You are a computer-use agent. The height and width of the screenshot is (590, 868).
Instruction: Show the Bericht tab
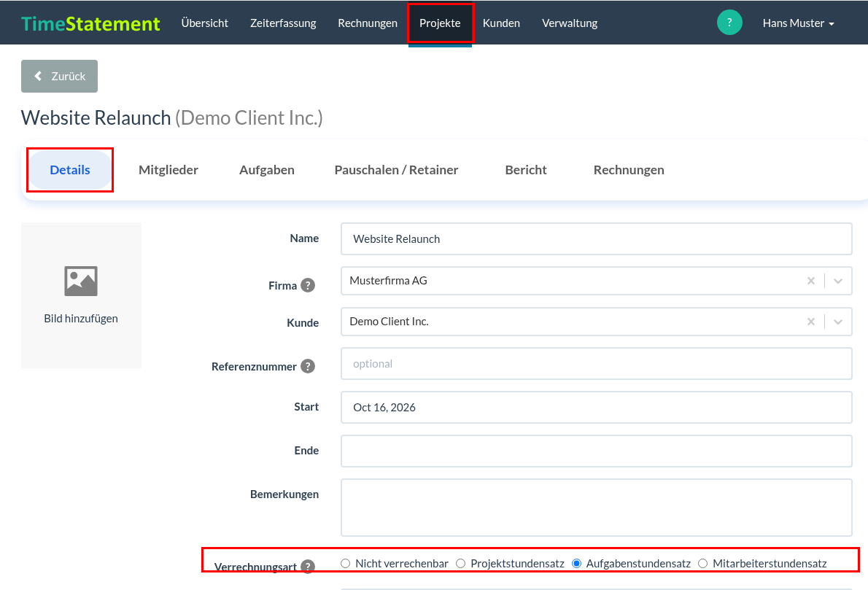(x=526, y=170)
